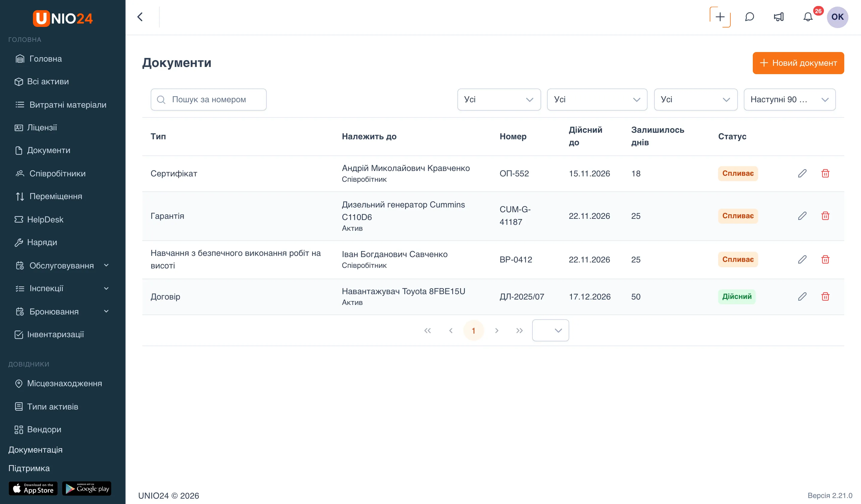Open the announcements megaphone icon

[x=779, y=17]
